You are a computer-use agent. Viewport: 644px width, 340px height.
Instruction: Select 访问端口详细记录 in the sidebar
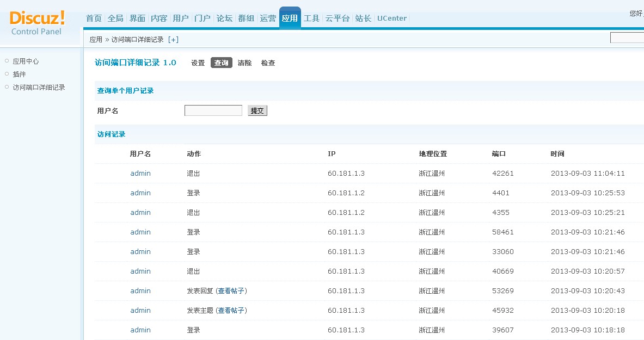click(x=39, y=88)
